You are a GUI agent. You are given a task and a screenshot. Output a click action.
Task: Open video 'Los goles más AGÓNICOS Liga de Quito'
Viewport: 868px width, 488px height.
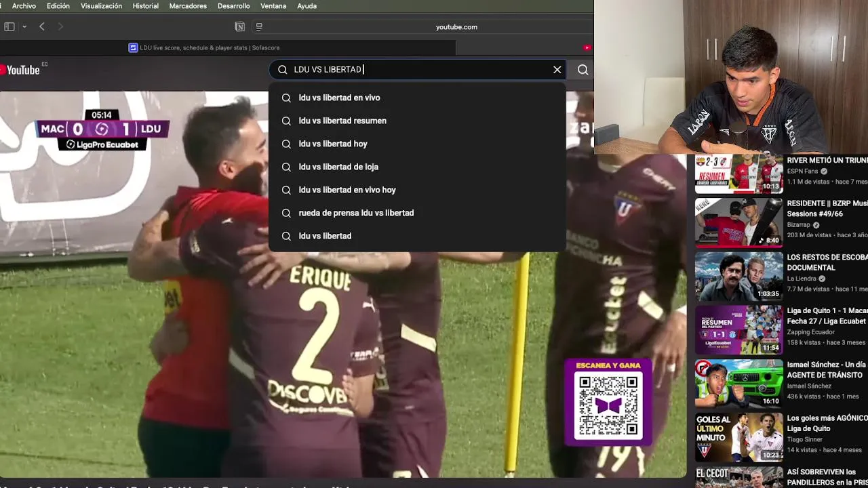click(827, 423)
